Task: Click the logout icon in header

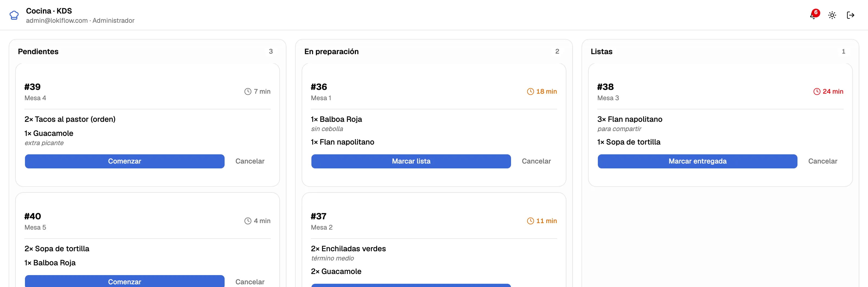Action: 850,15
